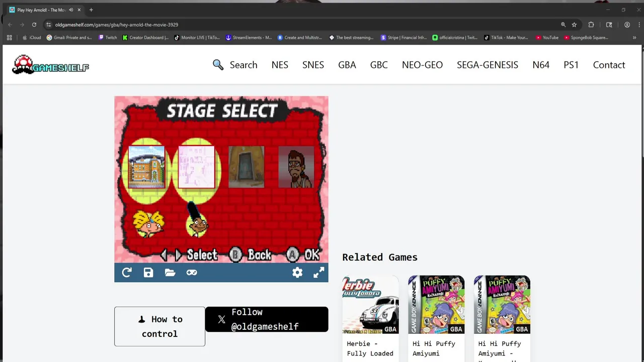Reload the page in the browser toolbar
644x362 pixels.
(x=34, y=25)
